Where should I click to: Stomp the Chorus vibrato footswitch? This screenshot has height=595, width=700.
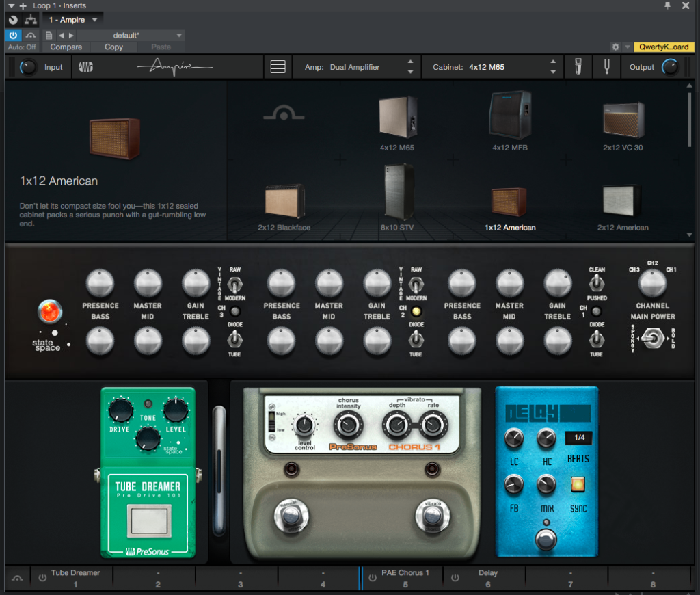432,516
